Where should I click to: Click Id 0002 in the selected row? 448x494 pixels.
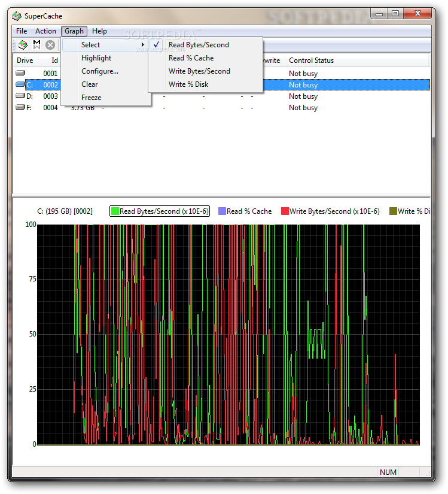(x=50, y=85)
